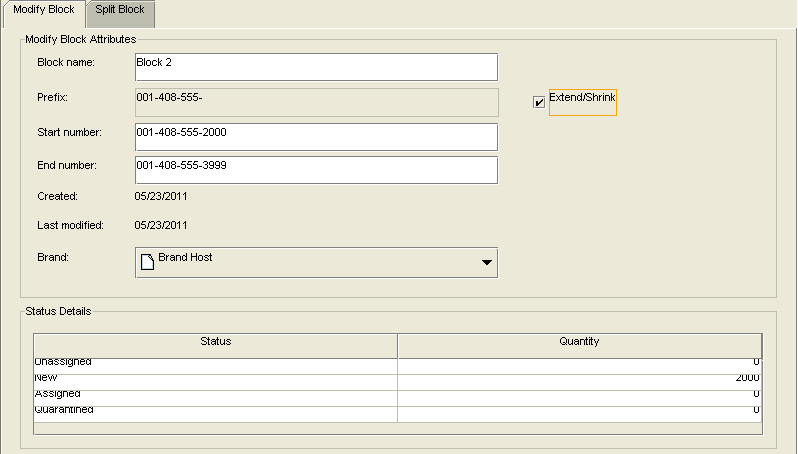Viewport: 798px width, 454px height.
Task: Select the New status row
Action: pyautogui.click(x=397, y=382)
